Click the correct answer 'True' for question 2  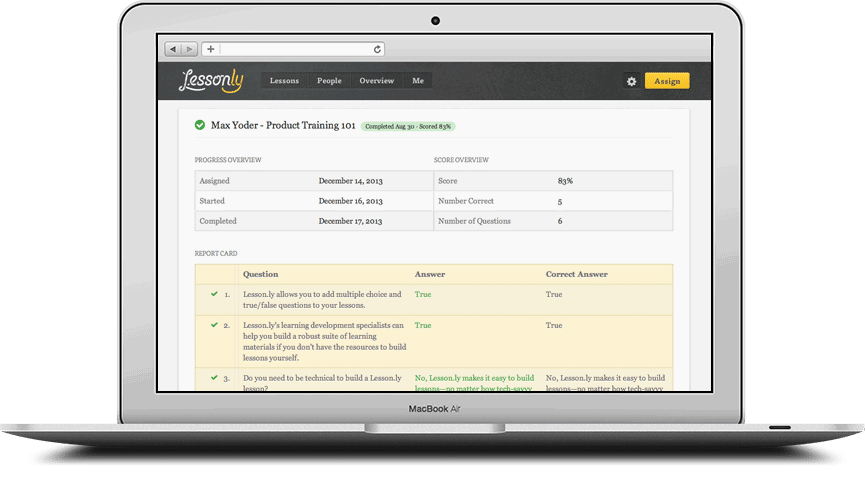click(554, 325)
